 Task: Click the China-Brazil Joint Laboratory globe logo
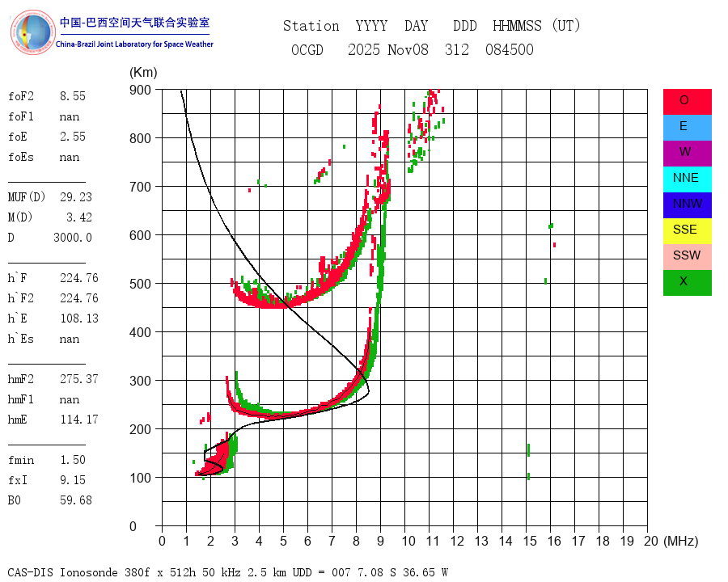tap(33, 32)
